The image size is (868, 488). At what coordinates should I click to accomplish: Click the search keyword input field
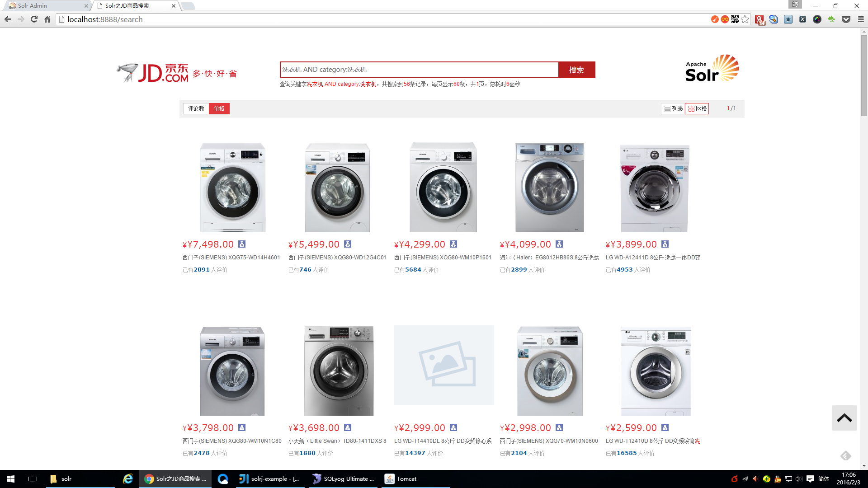(x=419, y=70)
